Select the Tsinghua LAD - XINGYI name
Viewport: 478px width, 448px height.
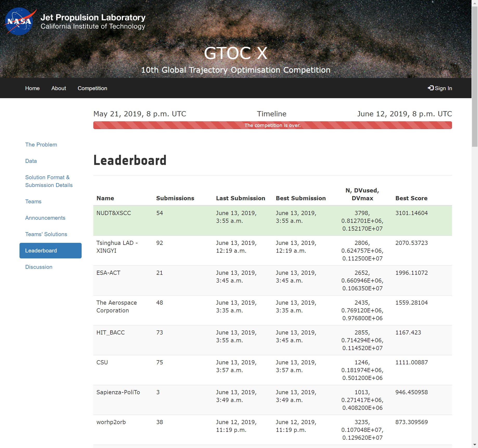(117, 247)
